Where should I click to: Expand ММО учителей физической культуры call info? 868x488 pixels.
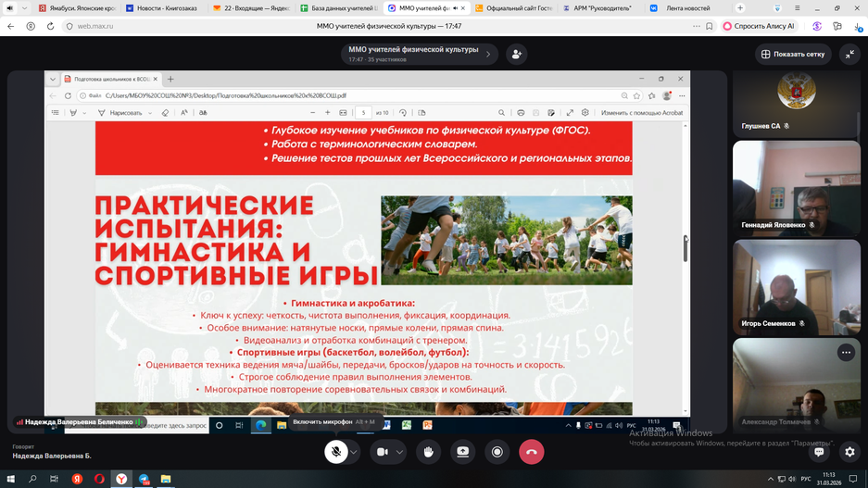coord(488,55)
